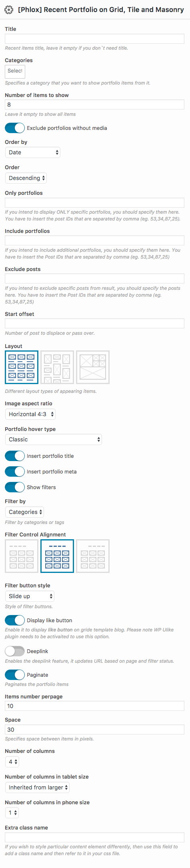190x868 pixels.
Task: Enable the Deeplink toggle
Action: (15, 651)
